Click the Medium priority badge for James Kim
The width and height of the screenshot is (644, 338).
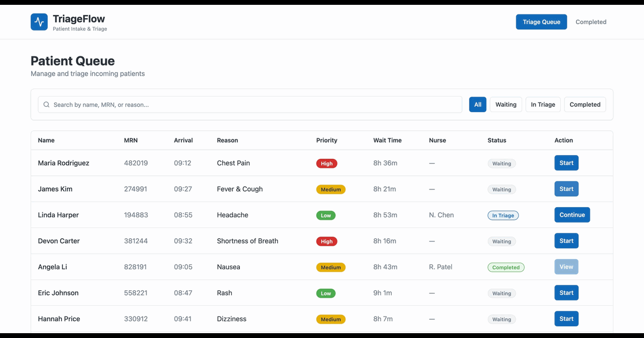(331, 189)
